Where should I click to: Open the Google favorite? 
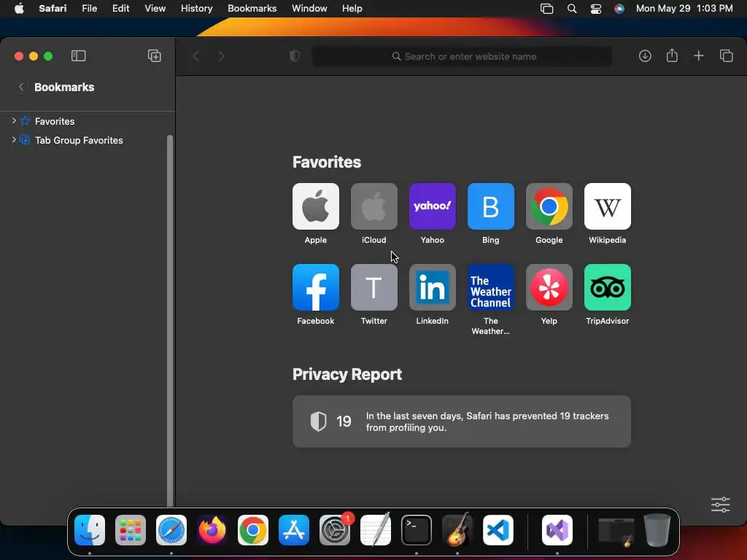coord(549,206)
